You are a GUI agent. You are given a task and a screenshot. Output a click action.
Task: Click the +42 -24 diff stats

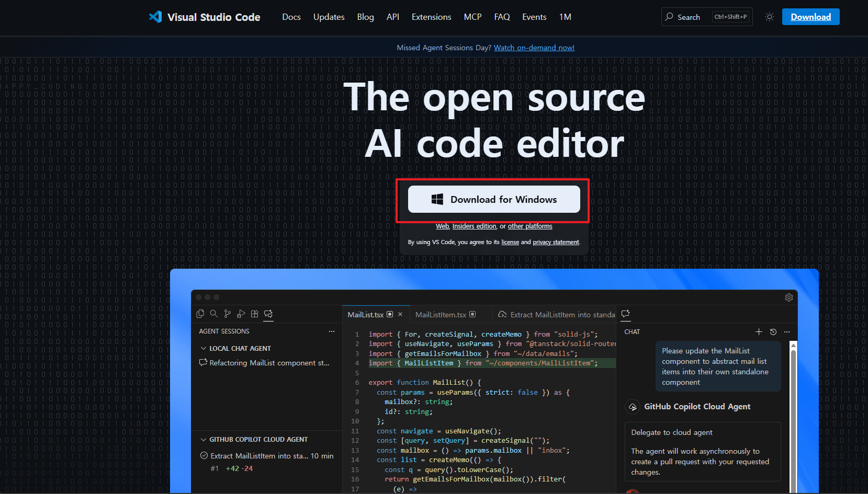(x=239, y=468)
